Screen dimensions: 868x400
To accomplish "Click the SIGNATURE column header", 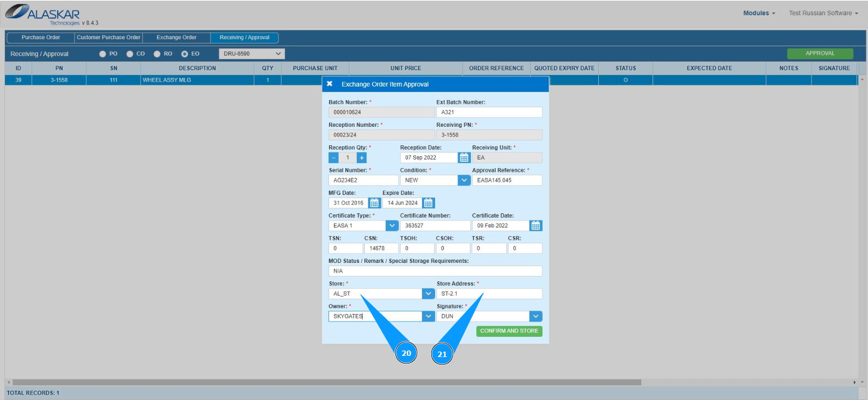I will (834, 68).
